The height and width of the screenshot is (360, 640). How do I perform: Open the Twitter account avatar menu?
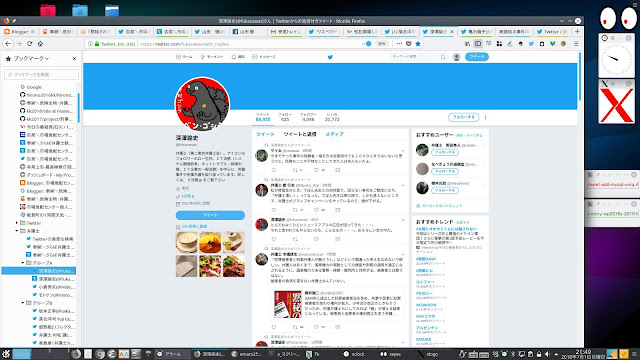457,57
